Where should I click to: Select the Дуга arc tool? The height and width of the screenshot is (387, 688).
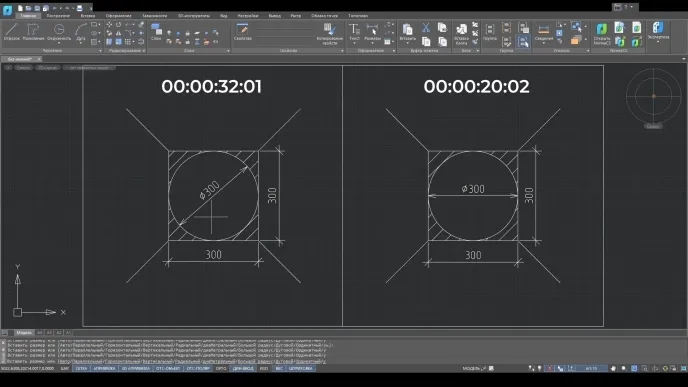coord(81,32)
